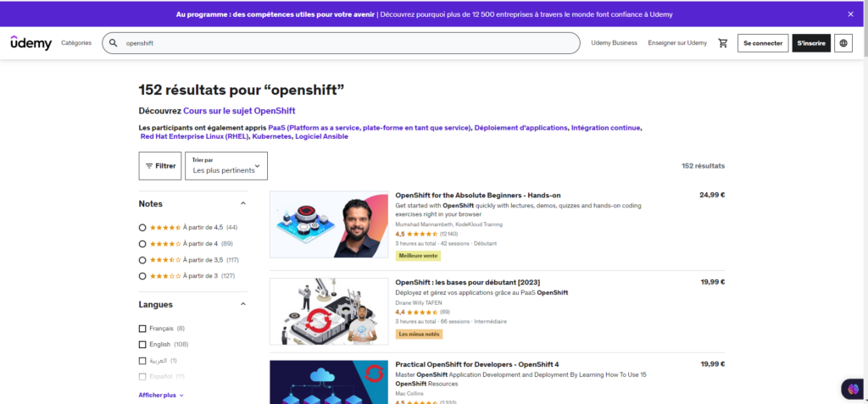Click the 152 résultats pour openshift heading

tap(242, 90)
